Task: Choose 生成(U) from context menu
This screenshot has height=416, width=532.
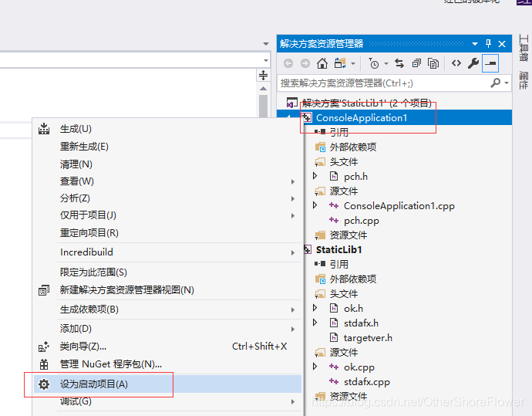Action: coord(167,129)
